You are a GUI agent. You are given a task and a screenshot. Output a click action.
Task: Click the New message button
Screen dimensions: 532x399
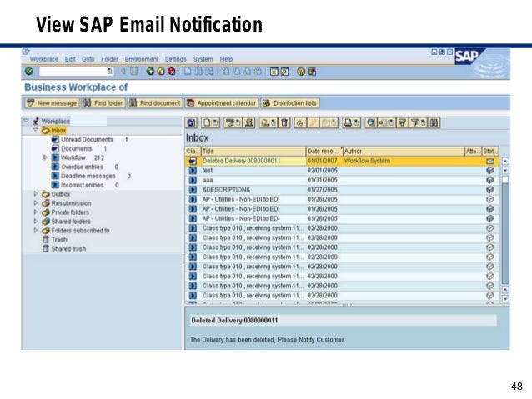click(x=52, y=103)
